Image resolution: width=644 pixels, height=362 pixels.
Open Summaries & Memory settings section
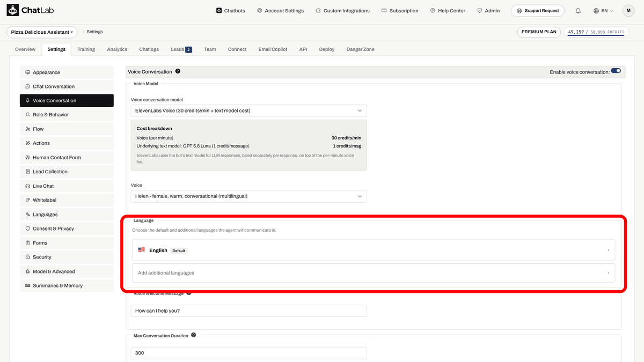(67, 286)
